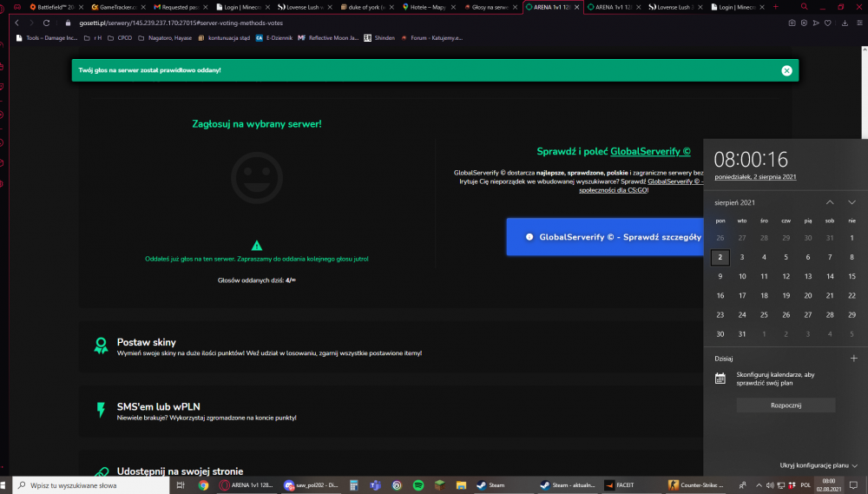The image size is (868, 494).
Task: Open the Tools - Damage Inc bookmark
Action: [x=47, y=38]
